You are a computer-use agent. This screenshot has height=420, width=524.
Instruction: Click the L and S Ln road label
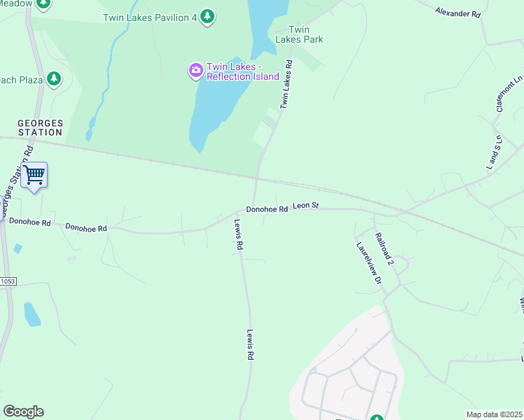[495, 152]
